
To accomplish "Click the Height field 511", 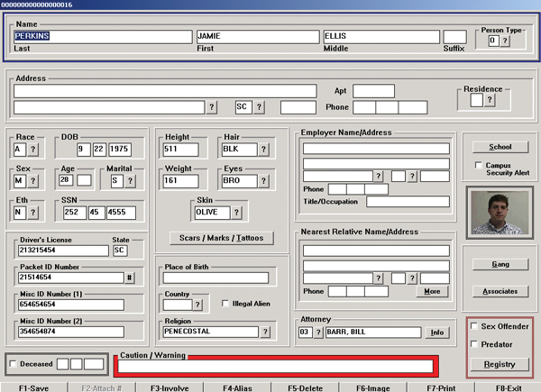I will point(181,150).
